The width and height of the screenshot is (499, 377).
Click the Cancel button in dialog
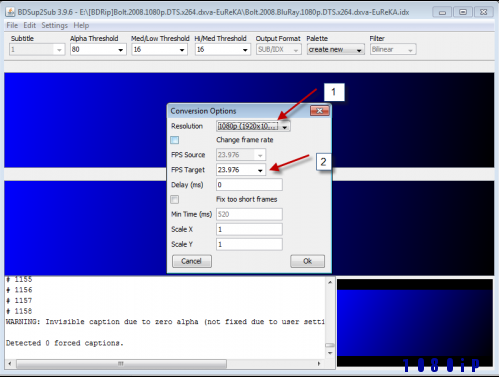tap(192, 261)
